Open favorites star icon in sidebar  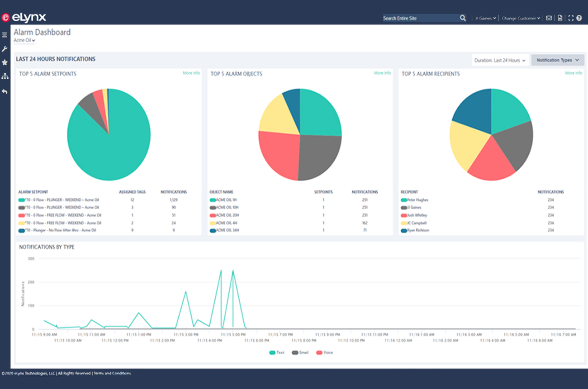pyautogui.click(x=5, y=62)
